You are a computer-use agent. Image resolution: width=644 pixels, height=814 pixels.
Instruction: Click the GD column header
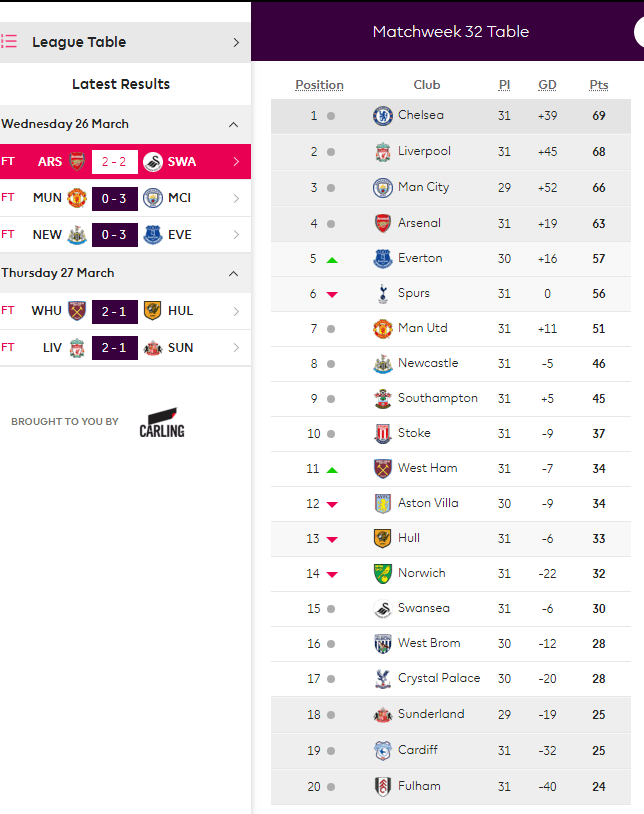pyautogui.click(x=547, y=85)
